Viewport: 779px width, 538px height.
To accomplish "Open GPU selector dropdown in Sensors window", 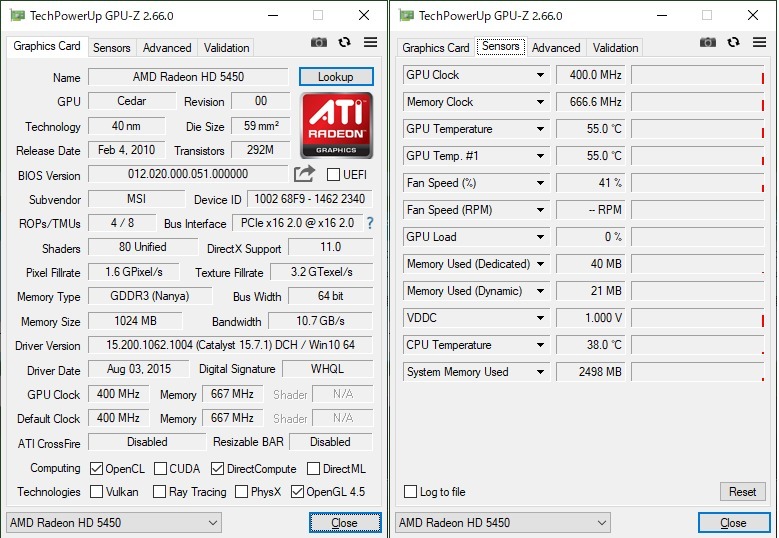I will (503, 523).
